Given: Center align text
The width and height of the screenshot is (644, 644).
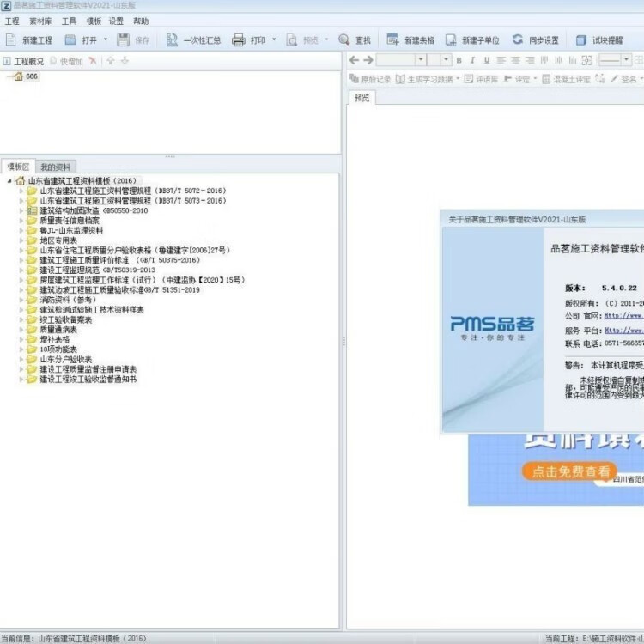Looking at the screenshot, I should point(515,60).
